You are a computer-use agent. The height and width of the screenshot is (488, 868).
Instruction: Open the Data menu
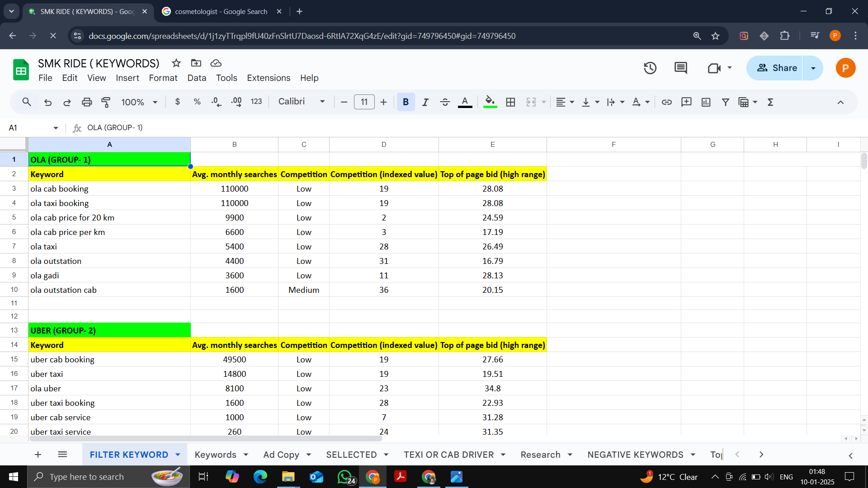[197, 78]
